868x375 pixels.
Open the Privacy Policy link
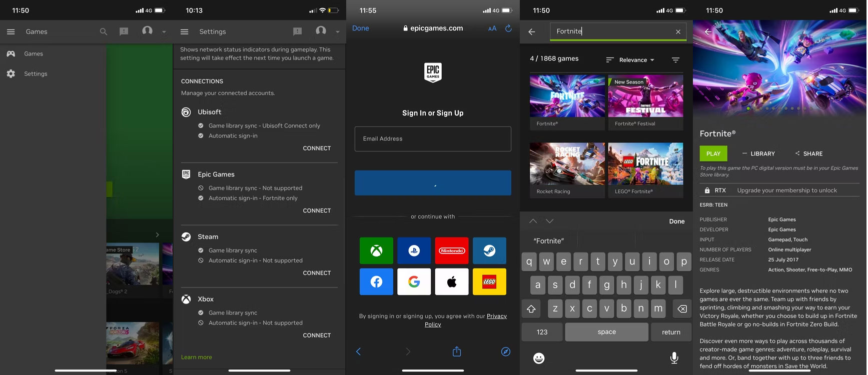[x=497, y=316]
